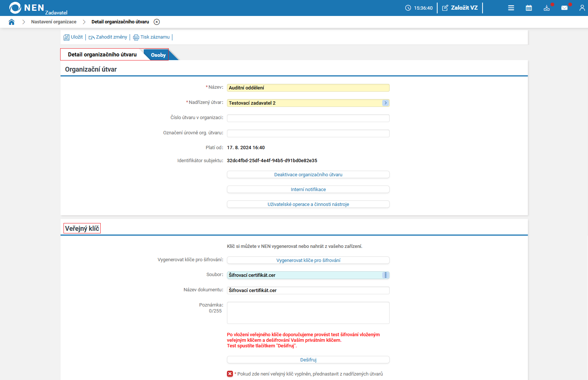
Task: Click the Založit VZ button
Action: [x=460, y=8]
